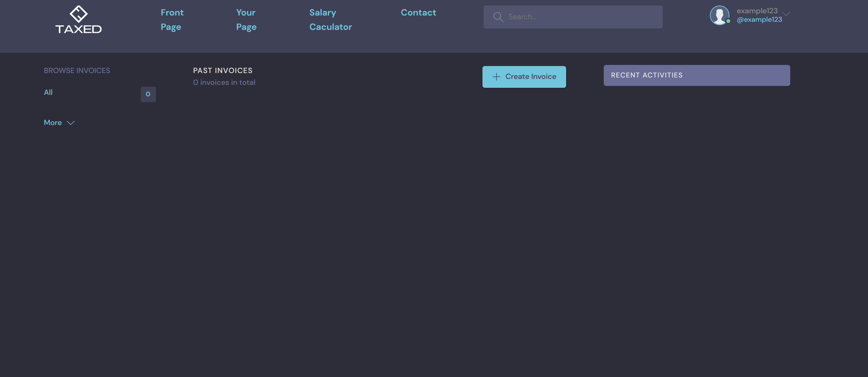Click the example123 username text
Image resolution: width=868 pixels, height=377 pixels.
(757, 11)
